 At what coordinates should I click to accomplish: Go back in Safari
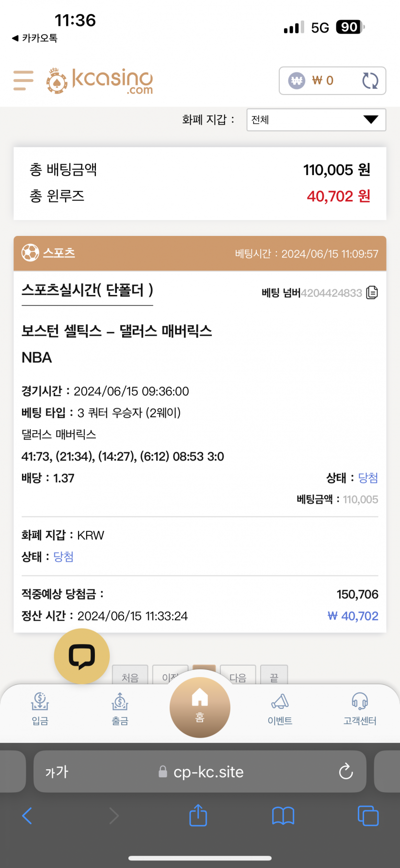[x=27, y=816]
